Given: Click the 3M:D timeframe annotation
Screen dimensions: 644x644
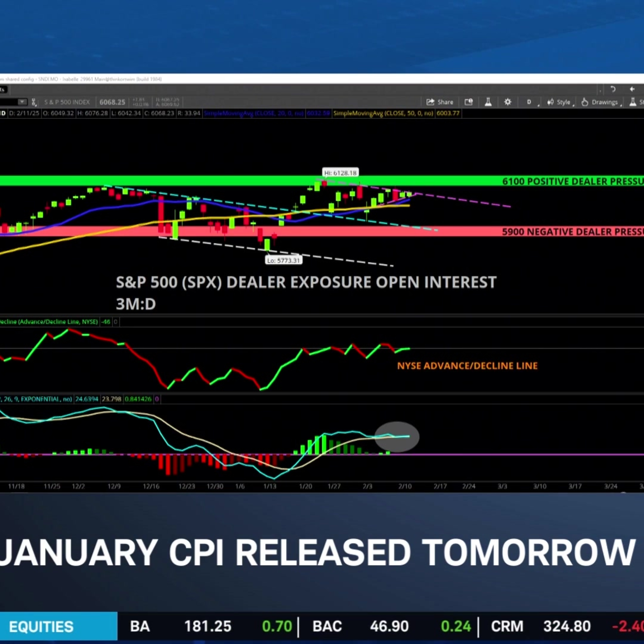Looking at the screenshot, I should click(136, 304).
